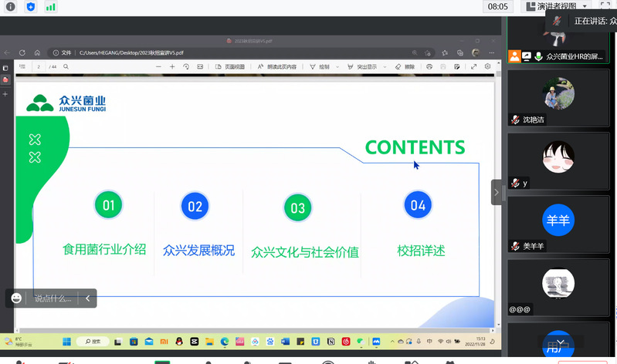
Task: Select participant 美羊羊 video tile
Action: pos(558,224)
